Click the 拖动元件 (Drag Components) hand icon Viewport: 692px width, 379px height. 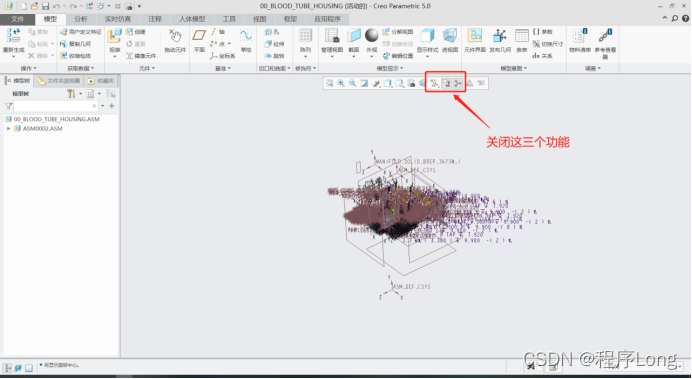point(175,36)
